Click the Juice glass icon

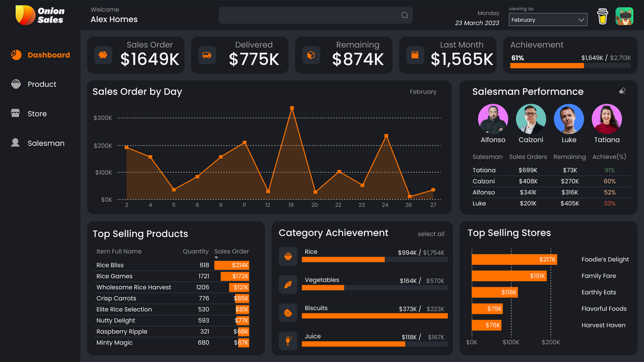(288, 341)
